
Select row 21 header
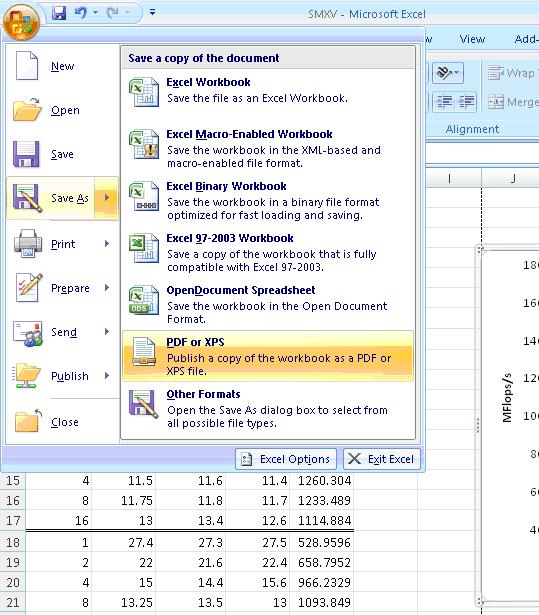point(13,602)
